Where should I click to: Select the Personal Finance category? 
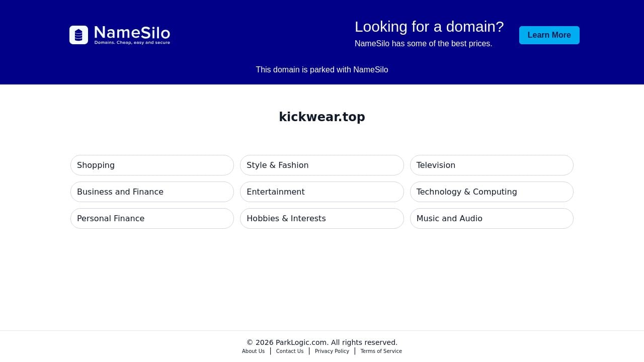(152, 218)
